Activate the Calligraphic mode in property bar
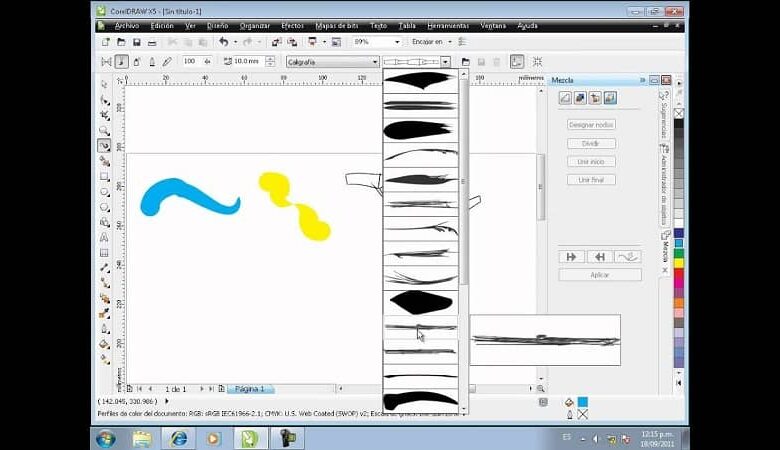Image resolution: width=780 pixels, height=450 pixels. (x=152, y=62)
